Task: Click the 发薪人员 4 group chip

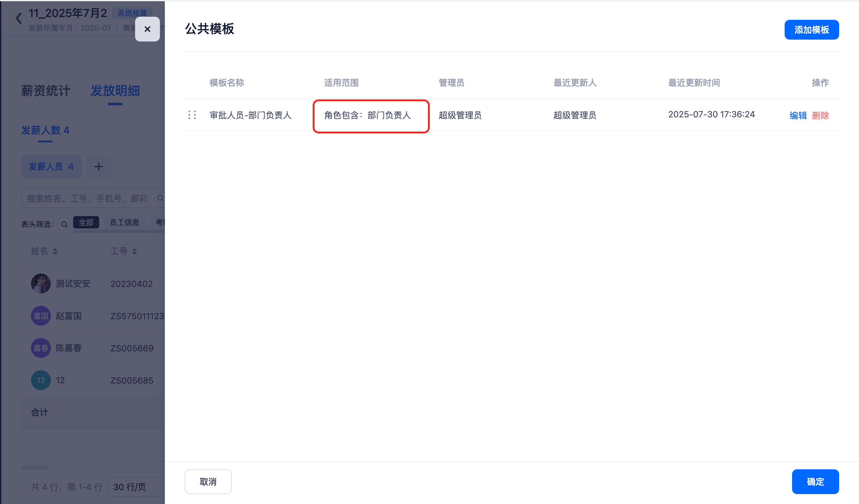Action: [x=51, y=167]
